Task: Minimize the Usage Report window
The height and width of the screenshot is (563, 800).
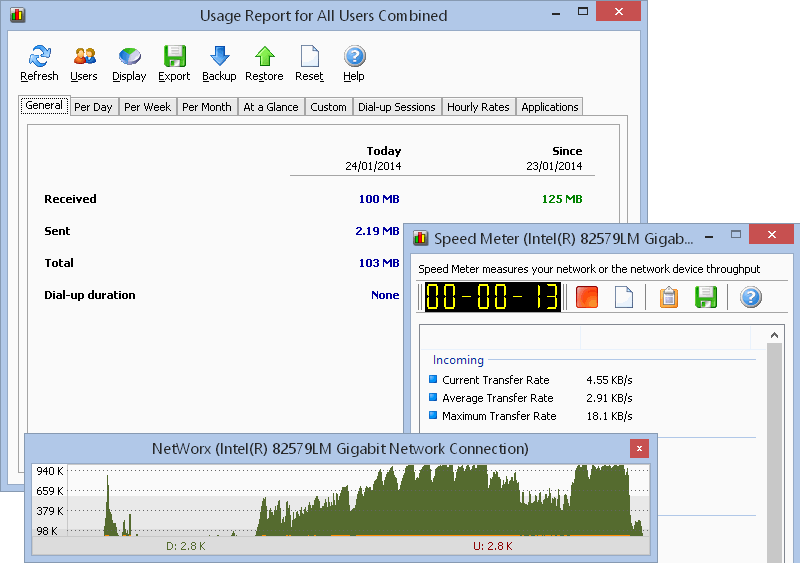Action: (556, 14)
